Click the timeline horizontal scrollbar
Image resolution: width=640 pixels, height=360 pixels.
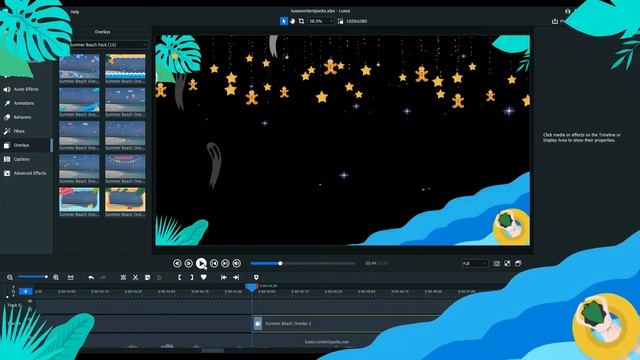click(x=213, y=350)
